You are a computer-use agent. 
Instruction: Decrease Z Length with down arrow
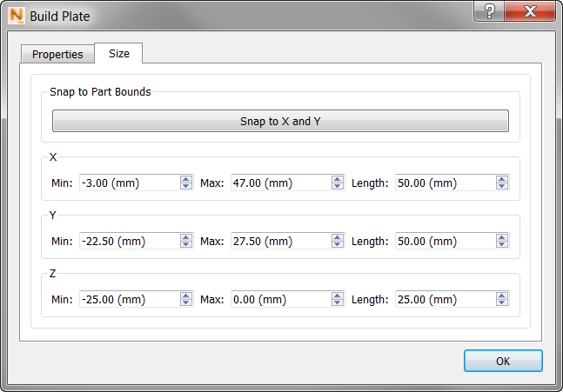pyautogui.click(x=502, y=302)
